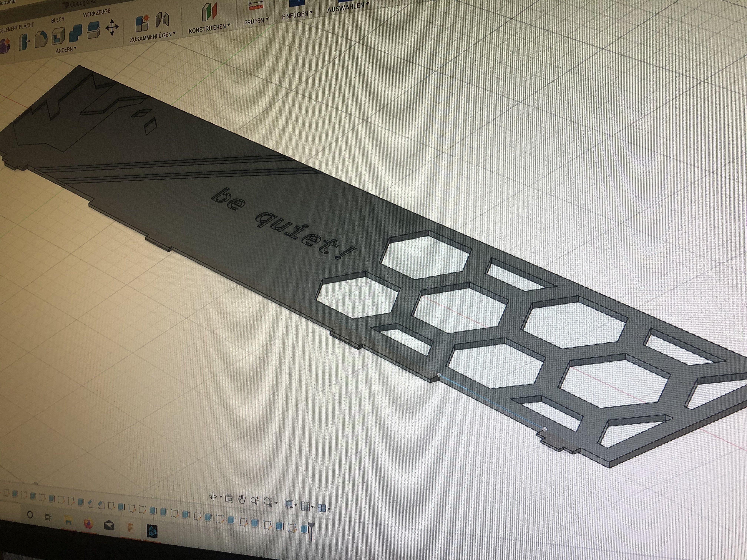Viewport: 747px width, 560px height.
Task: Select the Move/Copy arrows icon
Action: pos(112,28)
